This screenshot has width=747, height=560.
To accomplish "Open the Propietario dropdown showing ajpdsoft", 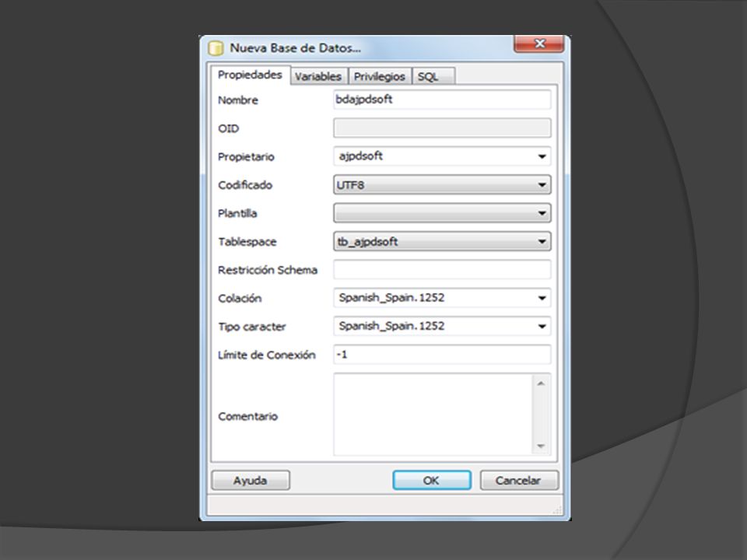I will click(x=442, y=156).
